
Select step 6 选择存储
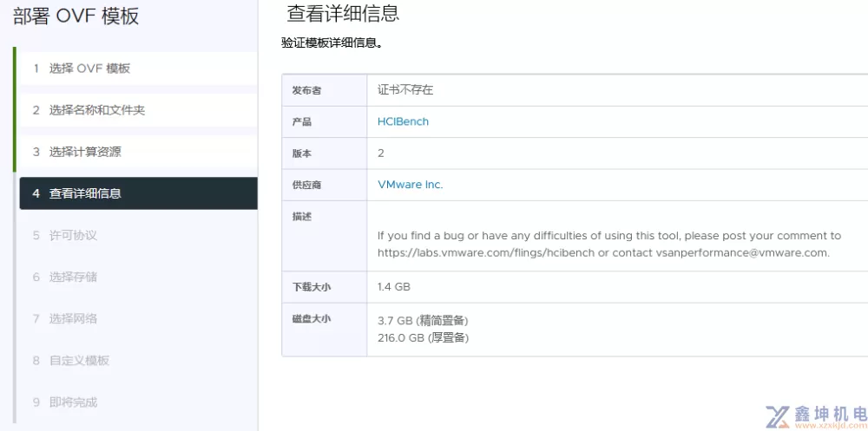(x=138, y=277)
